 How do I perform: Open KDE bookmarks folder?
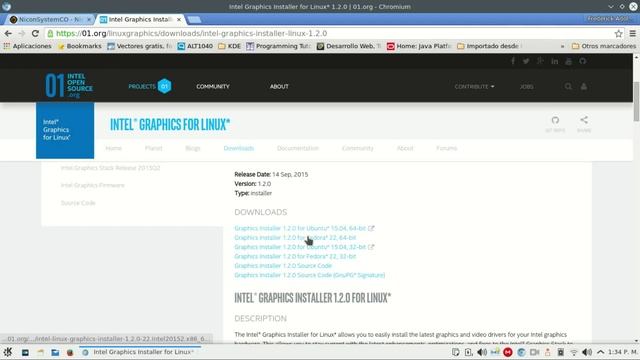[229, 46]
